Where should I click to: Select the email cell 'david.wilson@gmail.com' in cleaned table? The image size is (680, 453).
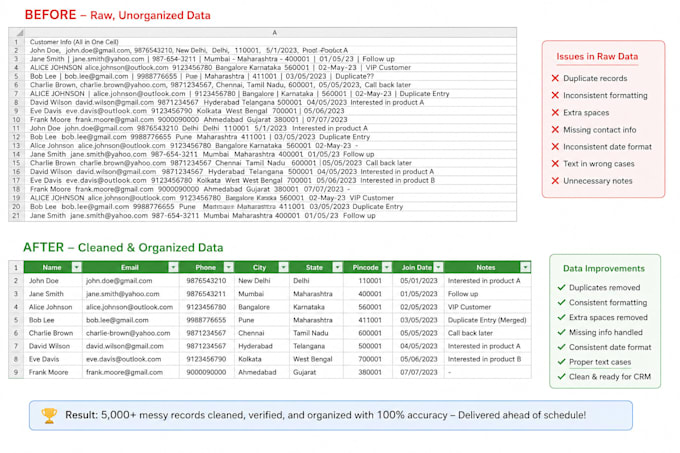click(131, 346)
